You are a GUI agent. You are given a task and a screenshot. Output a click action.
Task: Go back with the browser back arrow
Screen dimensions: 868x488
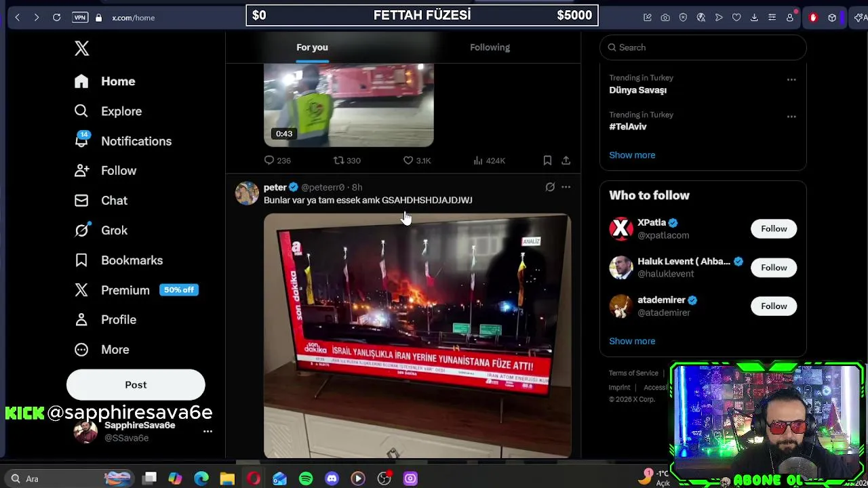point(18,18)
